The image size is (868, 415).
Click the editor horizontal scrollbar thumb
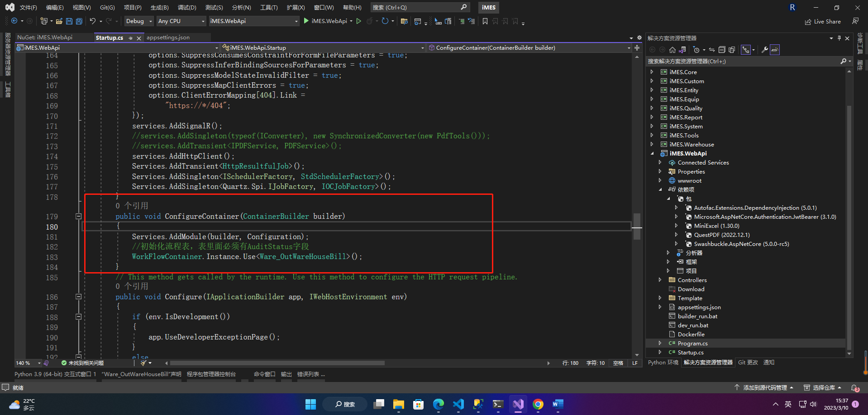pos(277,363)
